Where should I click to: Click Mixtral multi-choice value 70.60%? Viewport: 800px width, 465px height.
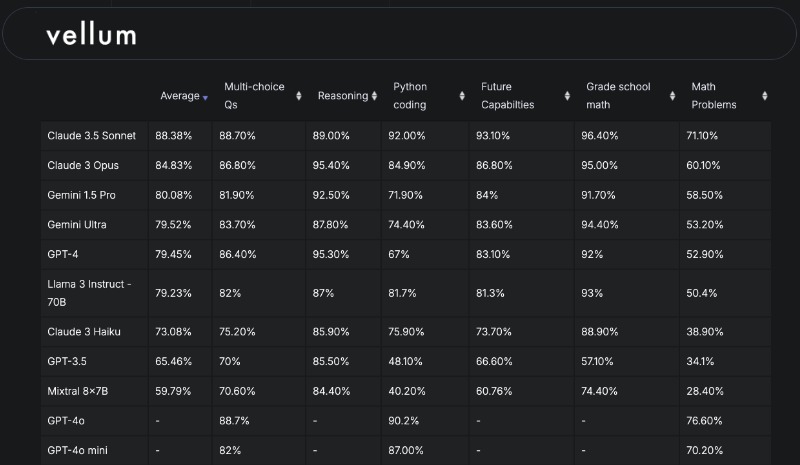click(x=237, y=391)
